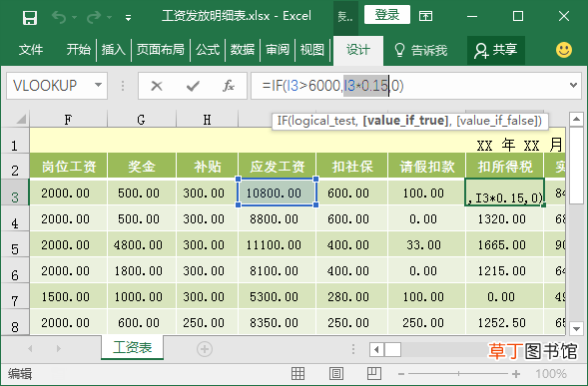Switch to the 视图 tab
588x386 pixels.
coord(312,50)
